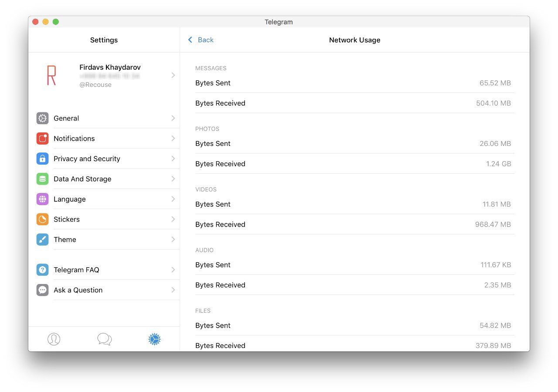Select the Language label
The height and width of the screenshot is (392, 558).
tap(69, 199)
